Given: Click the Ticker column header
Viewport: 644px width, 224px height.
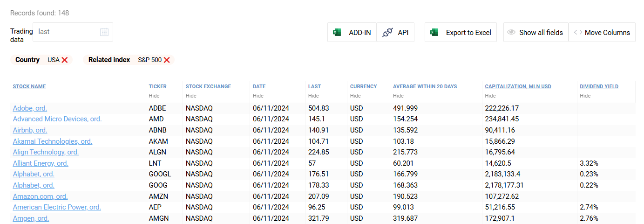Looking at the screenshot, I should pos(157,86).
